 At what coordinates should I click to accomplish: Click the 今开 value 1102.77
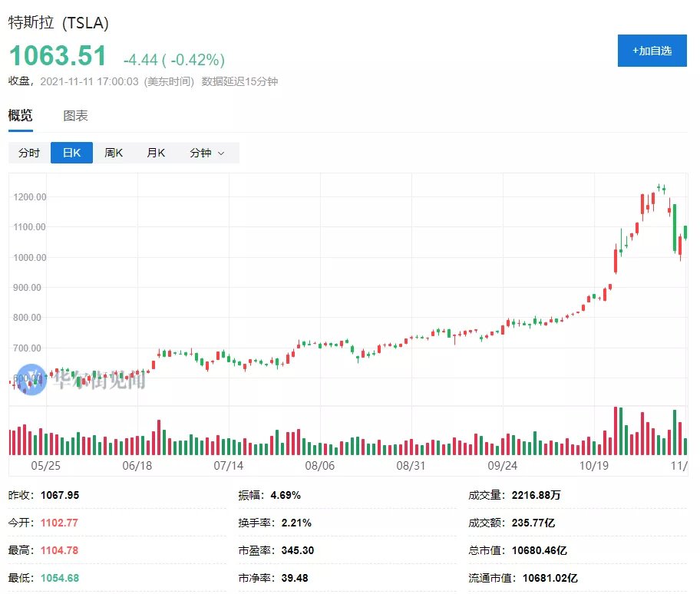coord(59,523)
